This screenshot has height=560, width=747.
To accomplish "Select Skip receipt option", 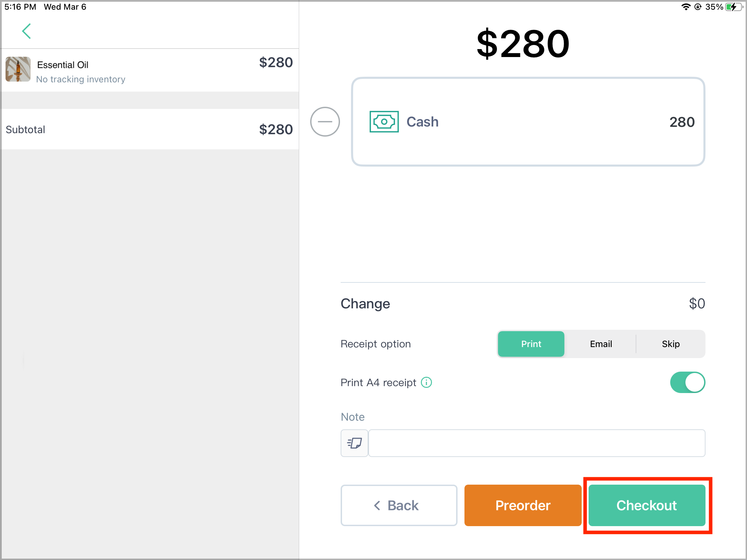I will tap(671, 344).
